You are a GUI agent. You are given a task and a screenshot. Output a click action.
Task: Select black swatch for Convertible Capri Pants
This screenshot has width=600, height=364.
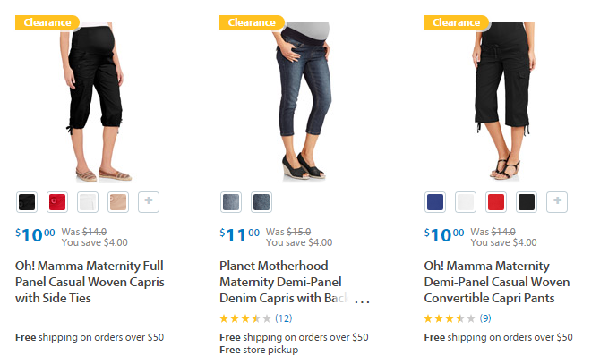pyautogui.click(x=527, y=202)
